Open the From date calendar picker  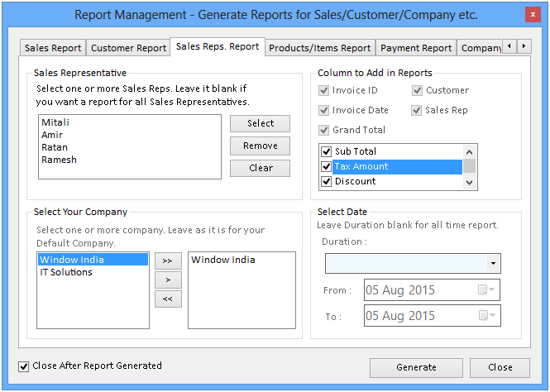(x=486, y=289)
